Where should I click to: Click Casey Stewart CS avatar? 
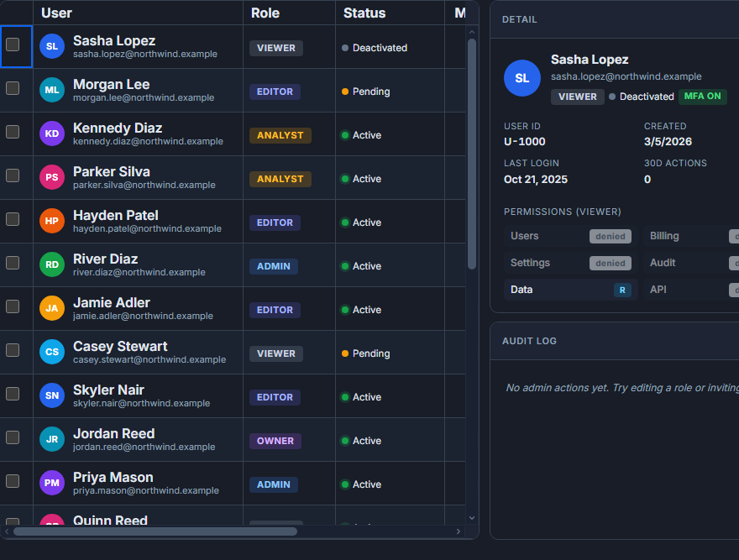tap(52, 352)
